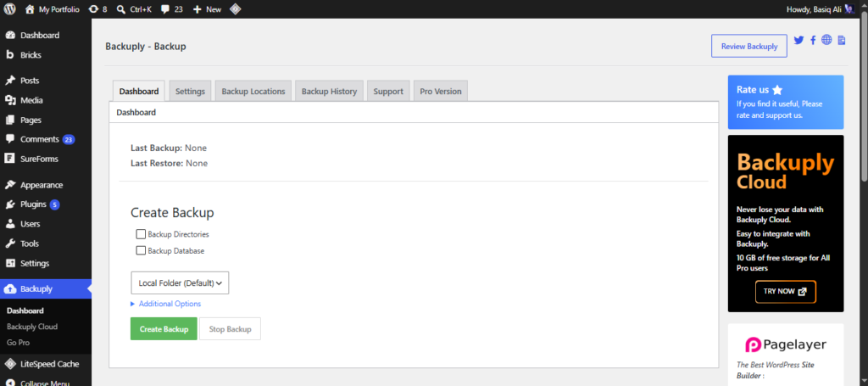Screen dimensions: 868x386
Task: Click the "Backuply - Backup" page title
Action: (x=146, y=47)
